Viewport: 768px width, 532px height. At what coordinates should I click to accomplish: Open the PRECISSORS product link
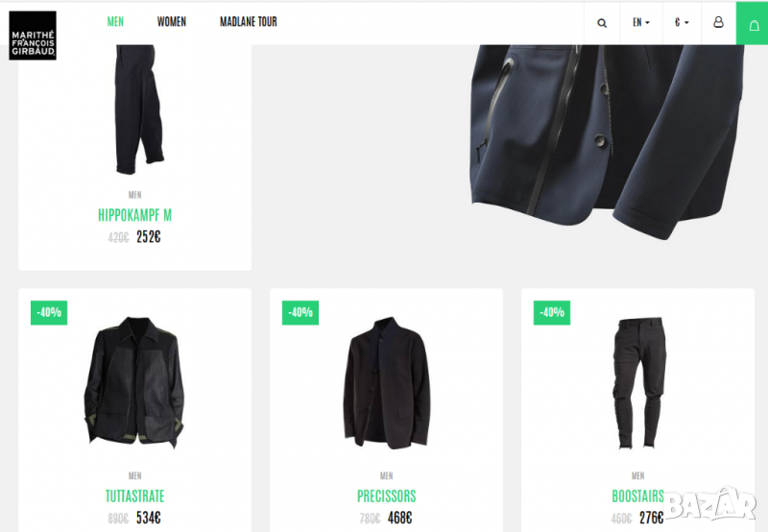click(x=387, y=496)
